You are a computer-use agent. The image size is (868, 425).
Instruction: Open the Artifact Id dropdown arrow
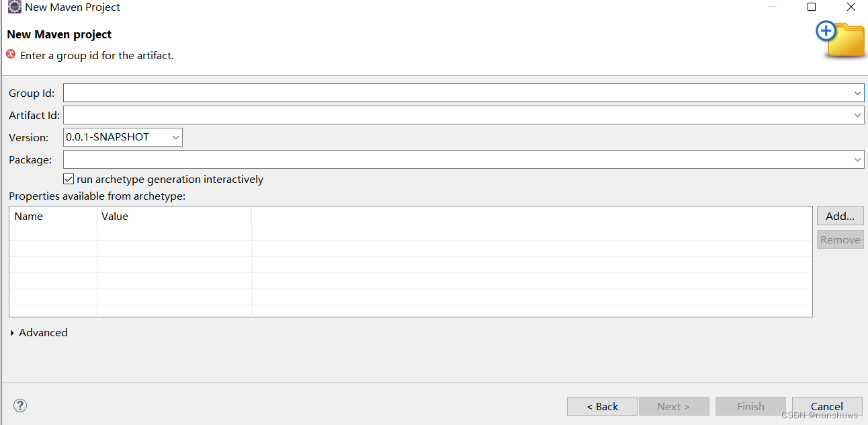(x=857, y=115)
